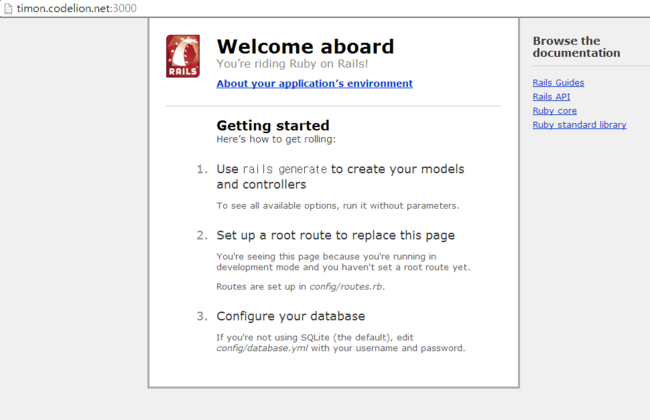Click the page icon in address bar

point(8,8)
